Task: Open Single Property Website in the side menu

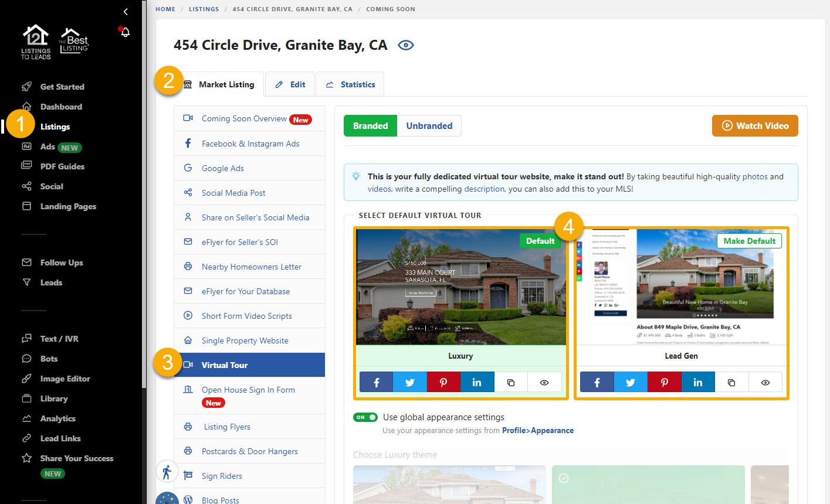Action: coord(245,340)
